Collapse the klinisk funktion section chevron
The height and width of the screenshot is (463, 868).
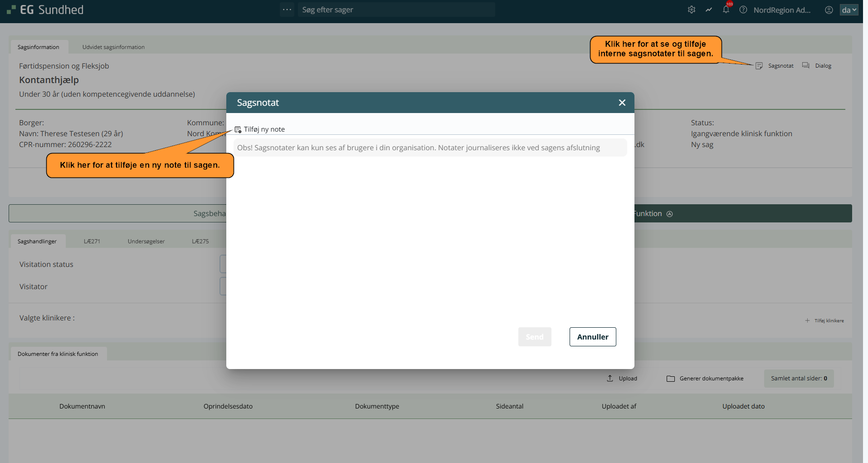click(x=669, y=214)
